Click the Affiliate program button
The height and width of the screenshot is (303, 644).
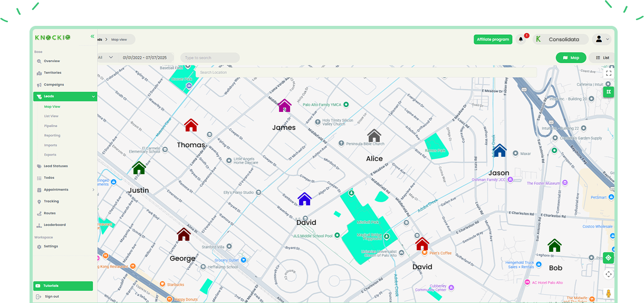click(493, 39)
